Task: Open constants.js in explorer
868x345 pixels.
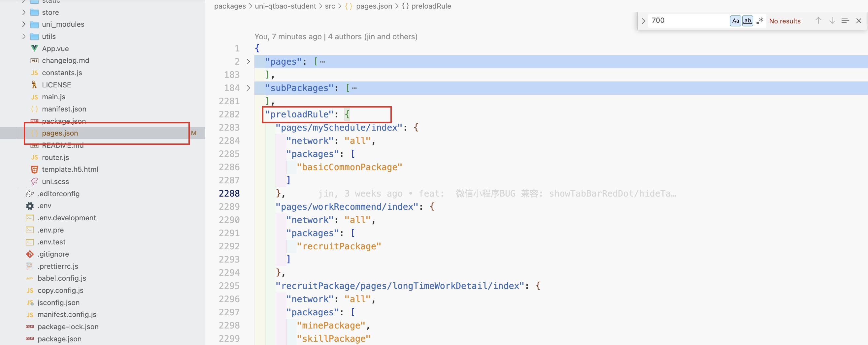Action: [x=62, y=73]
